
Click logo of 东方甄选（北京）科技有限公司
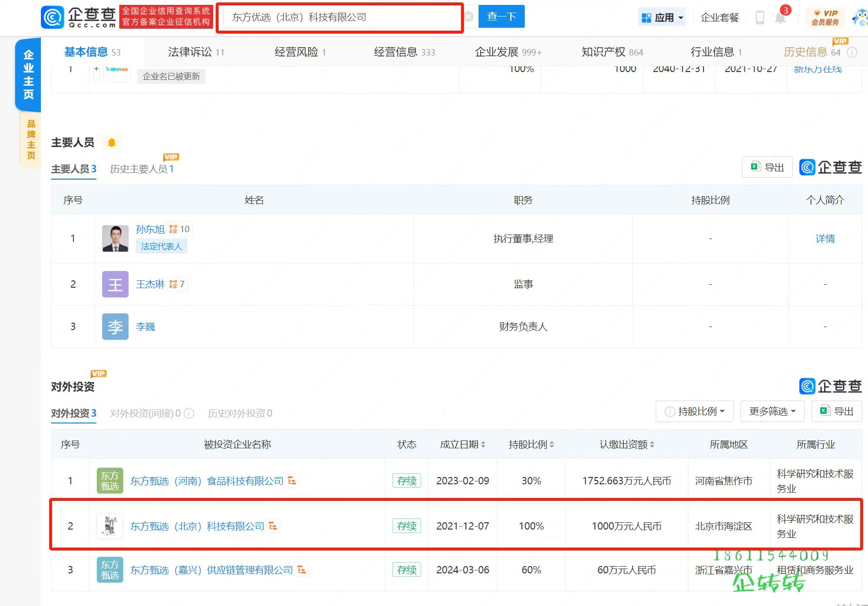tap(110, 526)
